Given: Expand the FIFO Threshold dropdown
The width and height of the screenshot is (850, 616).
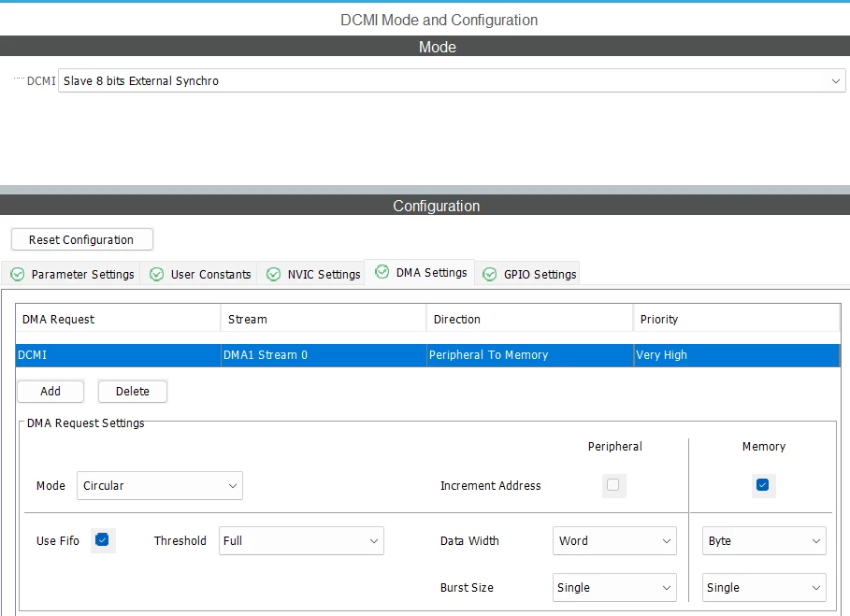Looking at the screenshot, I should click(301, 540).
